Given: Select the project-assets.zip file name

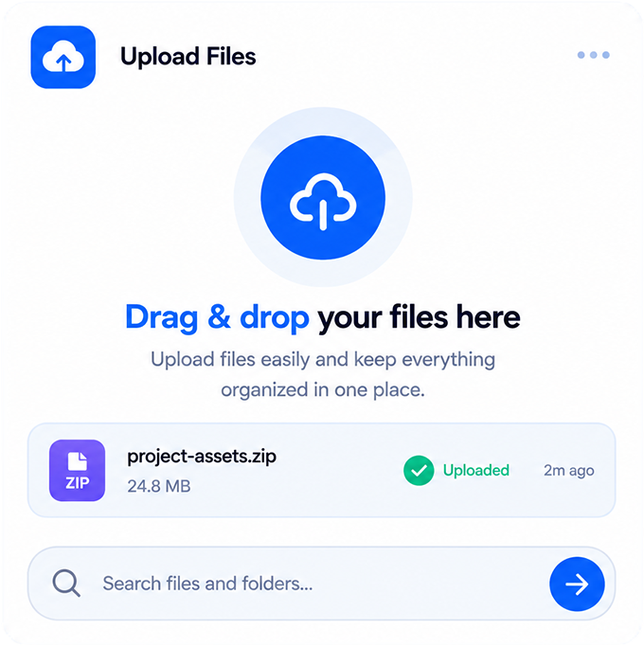Looking at the screenshot, I should [202, 457].
